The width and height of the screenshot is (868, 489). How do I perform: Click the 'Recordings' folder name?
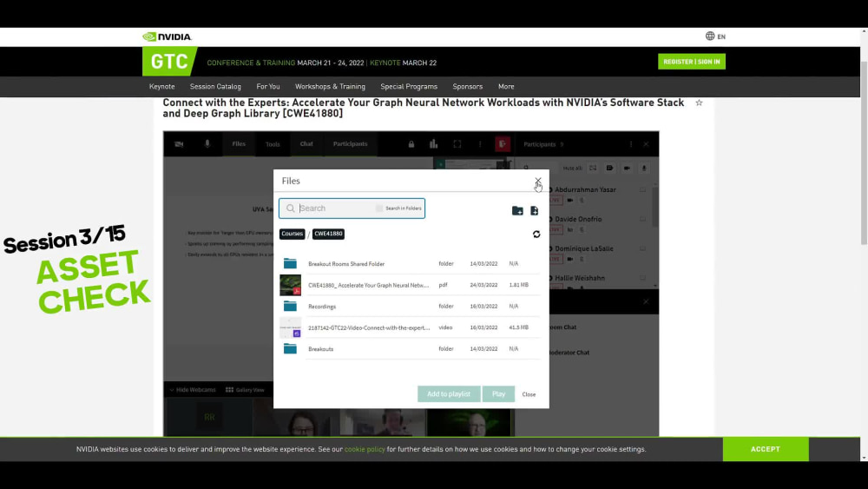click(322, 307)
